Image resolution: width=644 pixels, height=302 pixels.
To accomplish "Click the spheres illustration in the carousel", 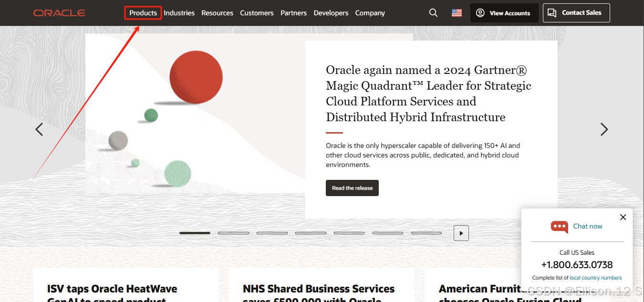I will pos(195,114).
